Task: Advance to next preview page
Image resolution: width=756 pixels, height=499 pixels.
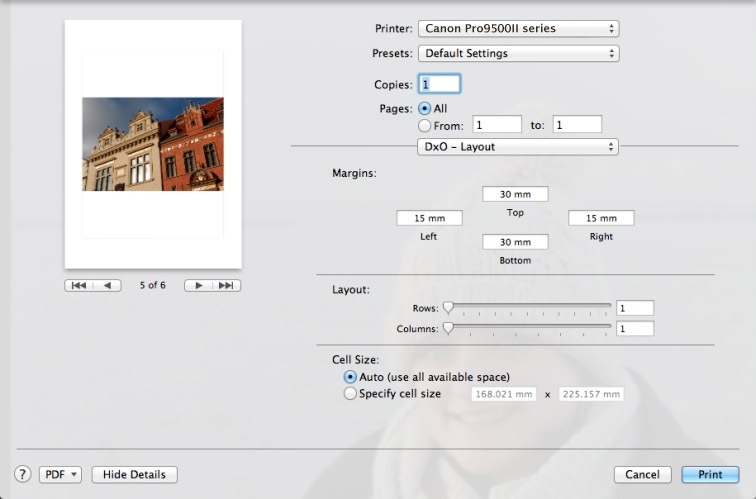Action: coord(198,285)
